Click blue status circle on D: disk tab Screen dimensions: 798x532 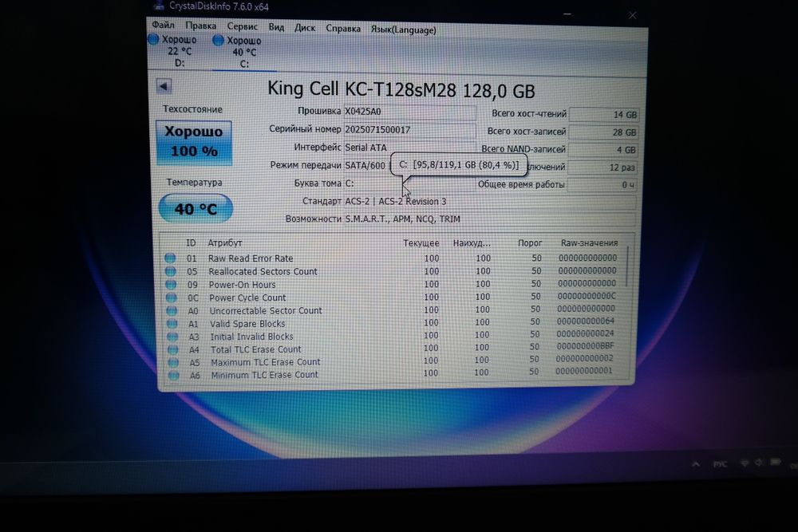tap(153, 39)
